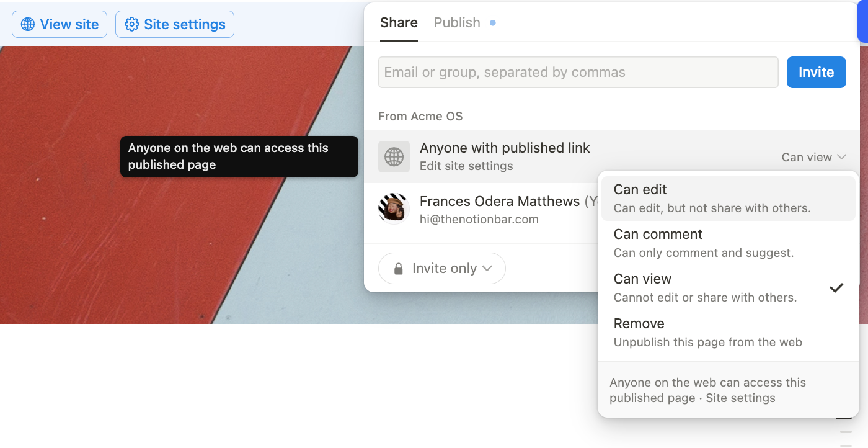868x448 pixels.
Task: Click 'Can only comment and suggest.' description
Action: click(x=704, y=253)
